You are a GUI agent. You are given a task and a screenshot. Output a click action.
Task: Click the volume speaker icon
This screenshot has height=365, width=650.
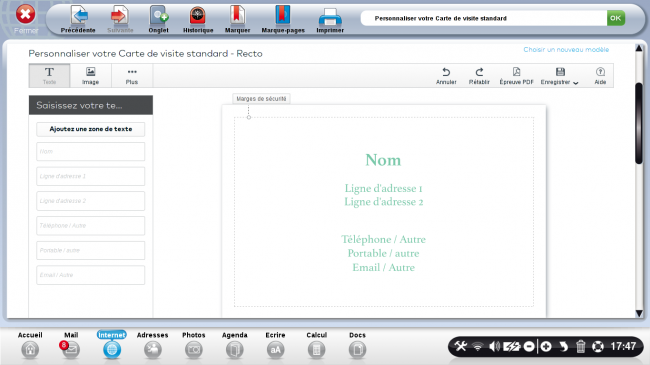494,346
